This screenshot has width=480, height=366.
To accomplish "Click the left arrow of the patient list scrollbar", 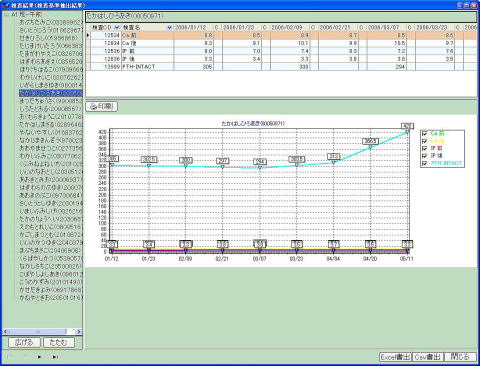I will [5, 331].
